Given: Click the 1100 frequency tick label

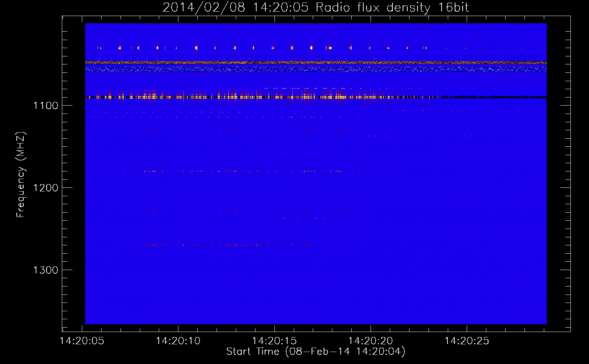Looking at the screenshot, I should [46, 106].
